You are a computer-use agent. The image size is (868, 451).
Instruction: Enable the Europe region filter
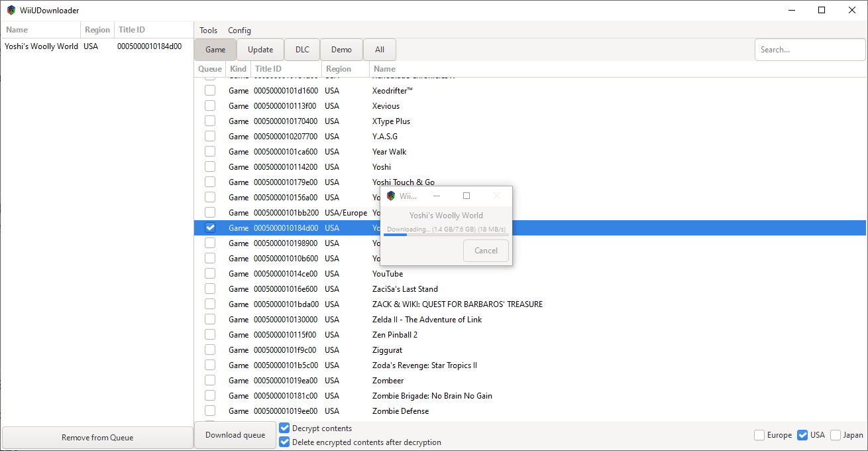pyautogui.click(x=759, y=435)
